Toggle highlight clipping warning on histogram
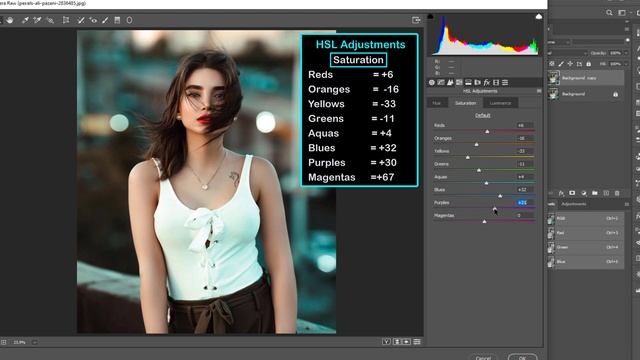Image resolution: width=640 pixels, height=360 pixels. [539, 17]
